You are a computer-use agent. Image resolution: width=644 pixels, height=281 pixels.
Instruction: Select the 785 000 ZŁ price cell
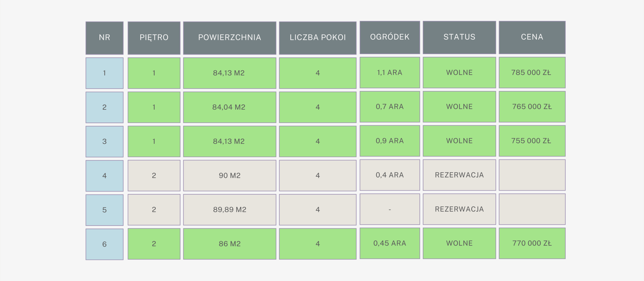(532, 72)
